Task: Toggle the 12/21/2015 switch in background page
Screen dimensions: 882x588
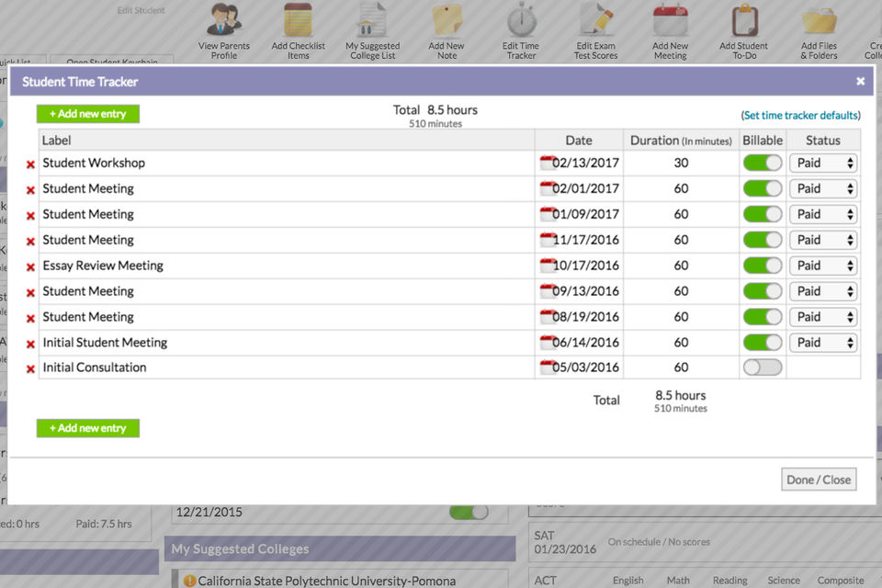Action: point(469,512)
